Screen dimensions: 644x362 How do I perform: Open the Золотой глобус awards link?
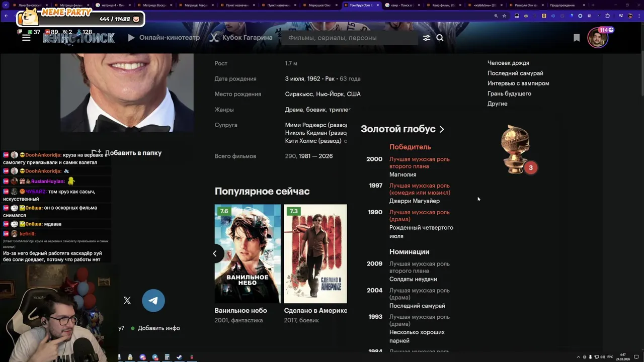pyautogui.click(x=398, y=129)
